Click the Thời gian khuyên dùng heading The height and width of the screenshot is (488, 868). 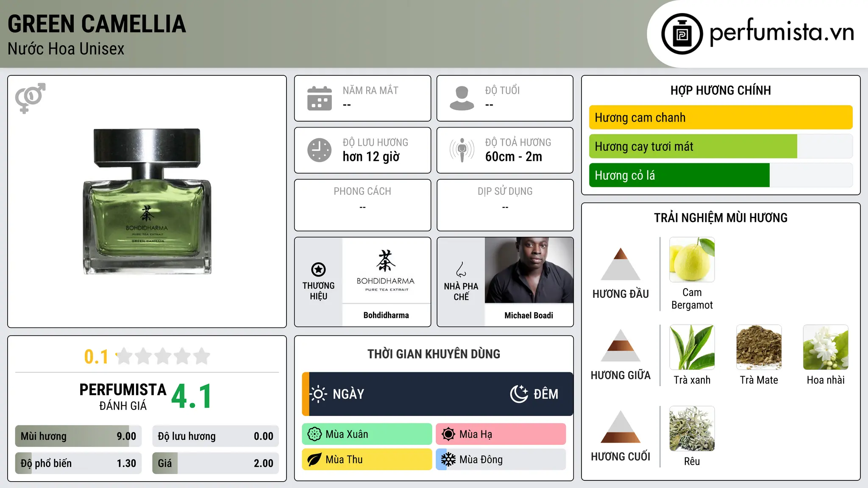pos(434,354)
